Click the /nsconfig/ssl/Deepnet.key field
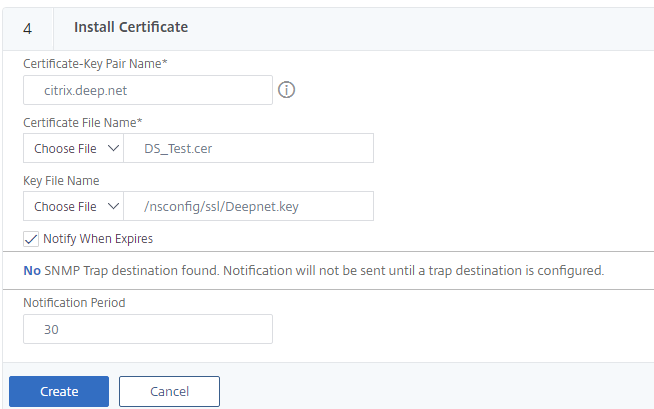654x409 pixels. pos(248,206)
